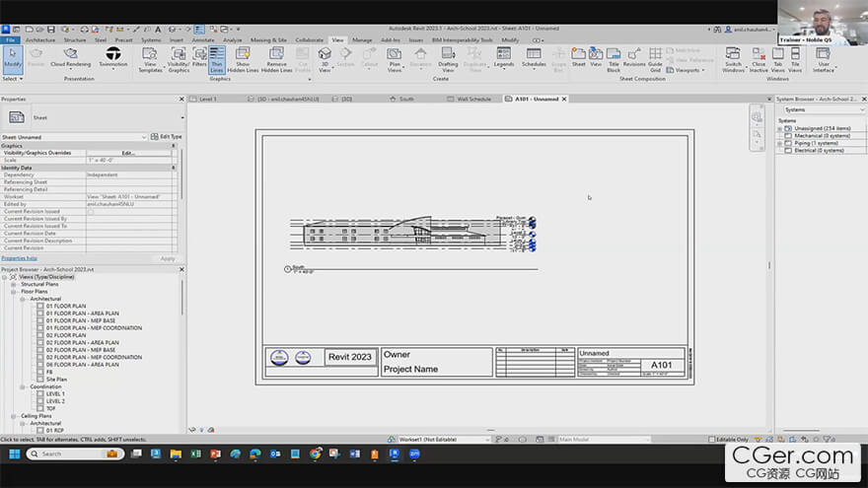This screenshot has height=488, width=868.
Task: Select Site Plan in Project Browser
Action: coord(56,380)
